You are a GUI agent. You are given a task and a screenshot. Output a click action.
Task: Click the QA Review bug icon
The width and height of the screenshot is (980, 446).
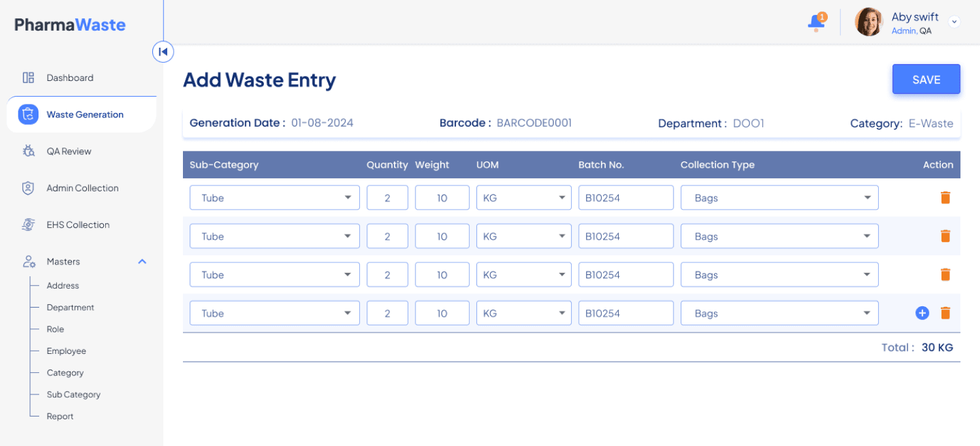coord(28,151)
